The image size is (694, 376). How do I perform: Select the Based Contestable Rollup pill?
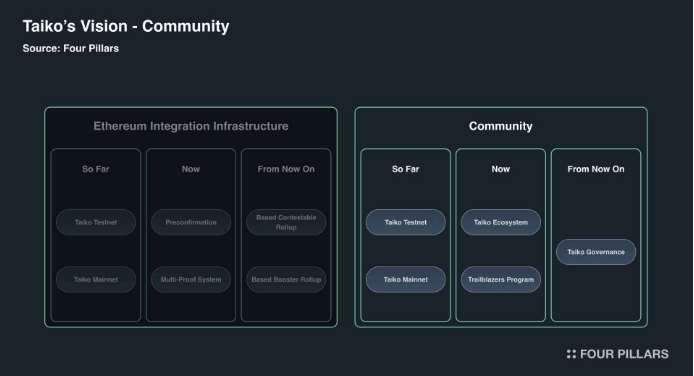[x=286, y=222]
